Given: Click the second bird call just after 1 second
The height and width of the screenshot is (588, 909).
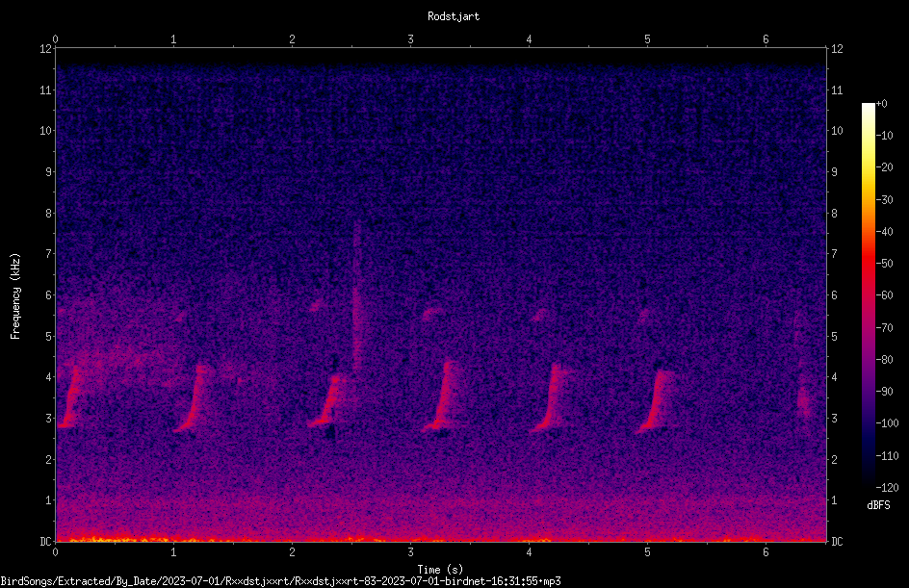Looking at the screenshot, I should pos(194,397).
